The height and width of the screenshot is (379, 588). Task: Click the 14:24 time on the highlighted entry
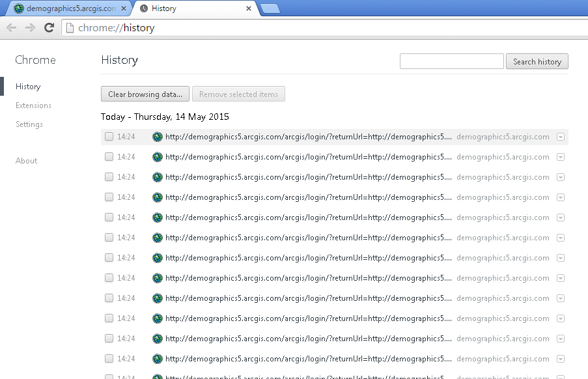coord(126,137)
